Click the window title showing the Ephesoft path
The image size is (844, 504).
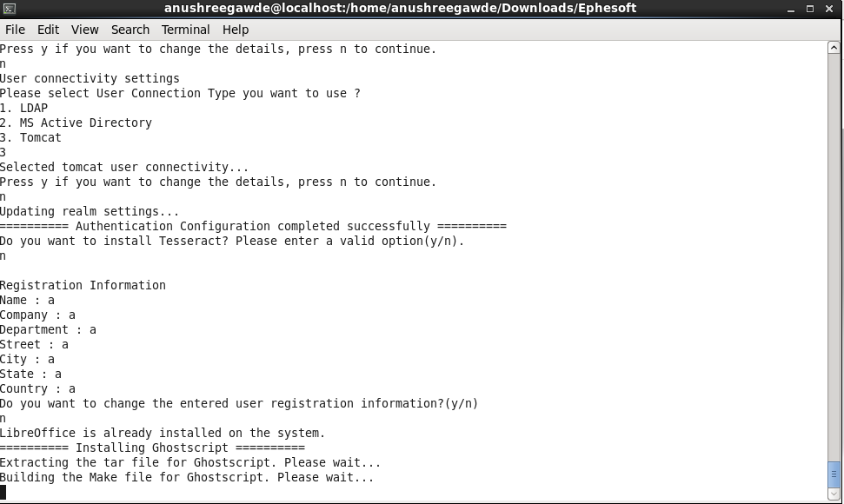point(400,8)
